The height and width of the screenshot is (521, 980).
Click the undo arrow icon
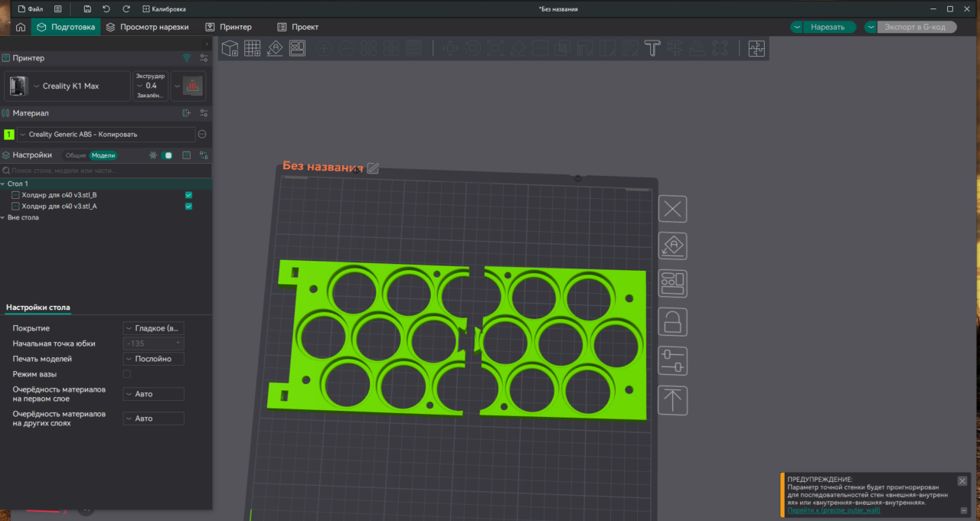[x=106, y=9]
